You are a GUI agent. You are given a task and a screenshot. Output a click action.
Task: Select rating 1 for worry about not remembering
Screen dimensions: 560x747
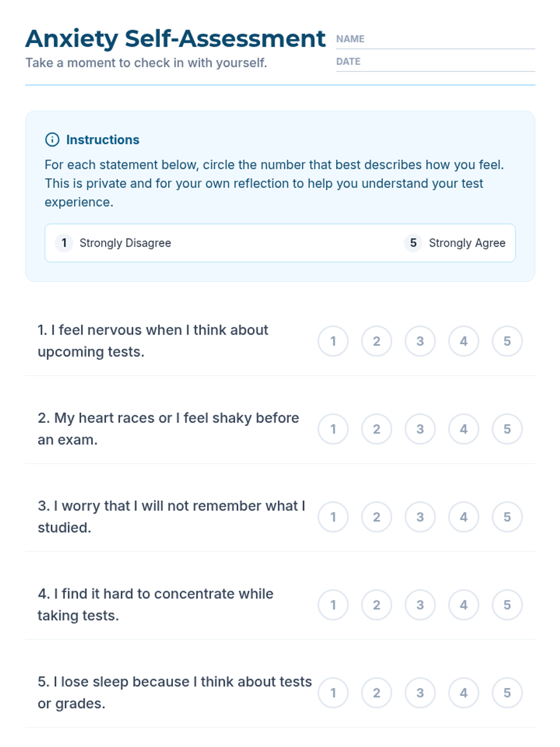pos(333,517)
